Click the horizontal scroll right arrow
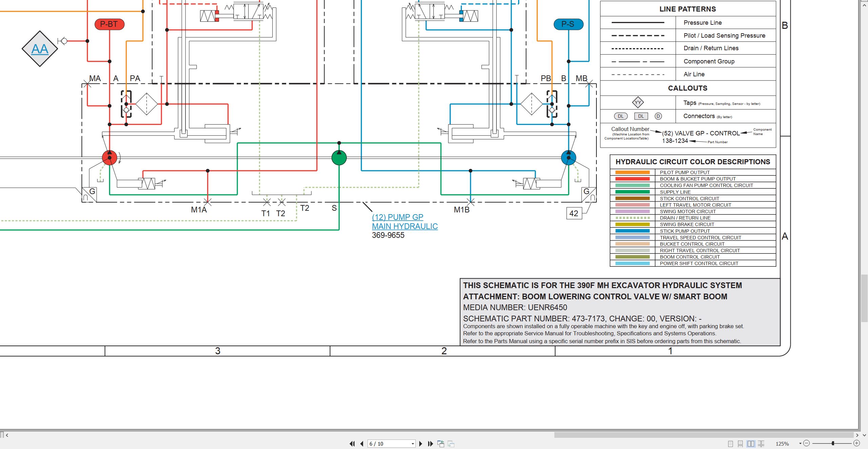The width and height of the screenshot is (868, 449). point(857,435)
